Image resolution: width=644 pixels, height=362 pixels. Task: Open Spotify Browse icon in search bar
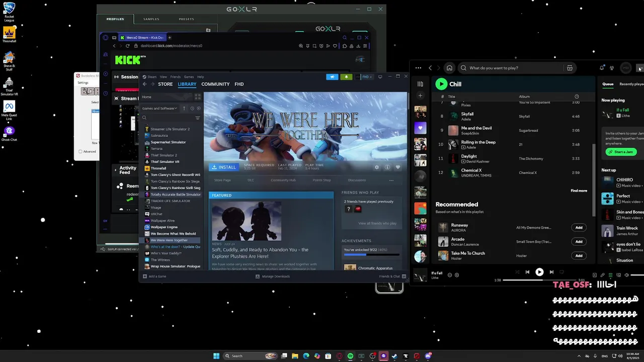pos(570,68)
